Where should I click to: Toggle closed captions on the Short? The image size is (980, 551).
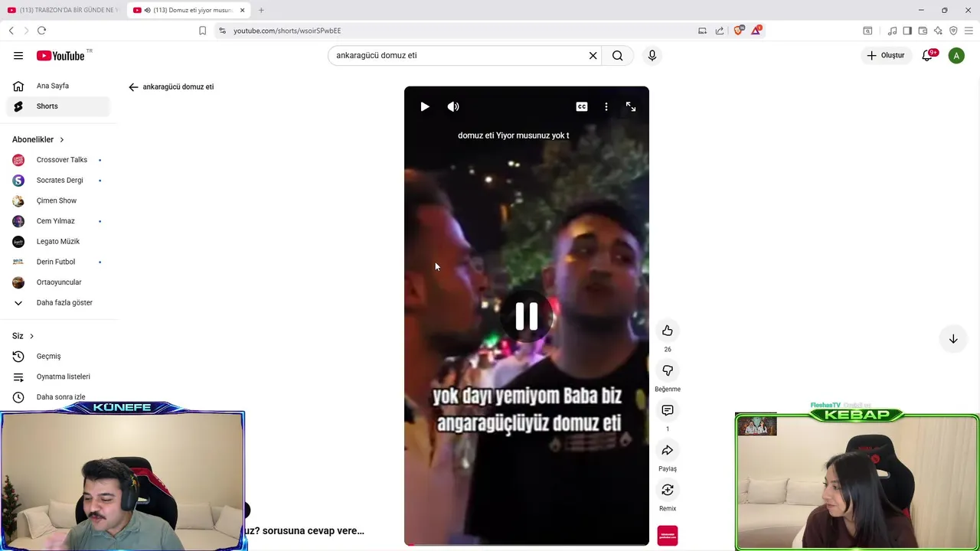[x=582, y=106]
